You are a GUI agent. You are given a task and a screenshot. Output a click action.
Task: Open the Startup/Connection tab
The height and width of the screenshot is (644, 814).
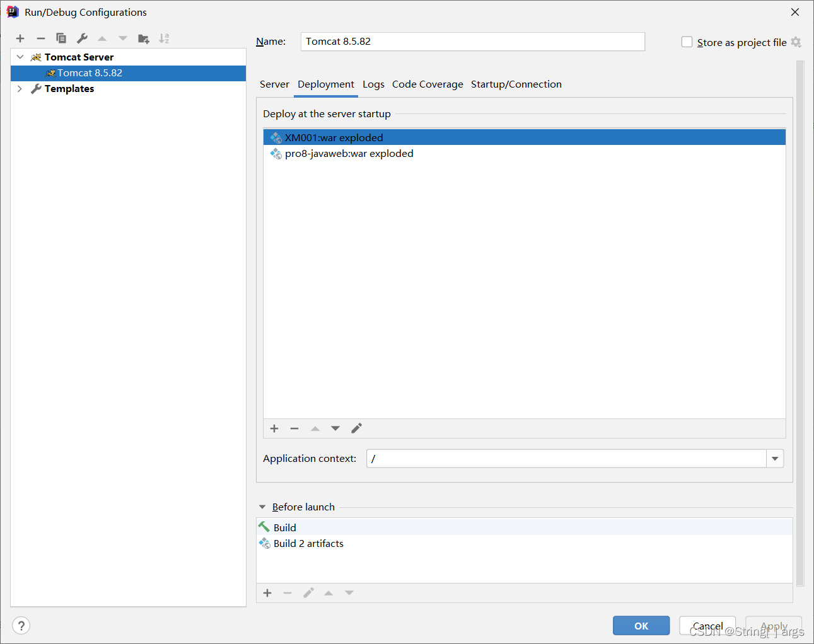pyautogui.click(x=516, y=84)
